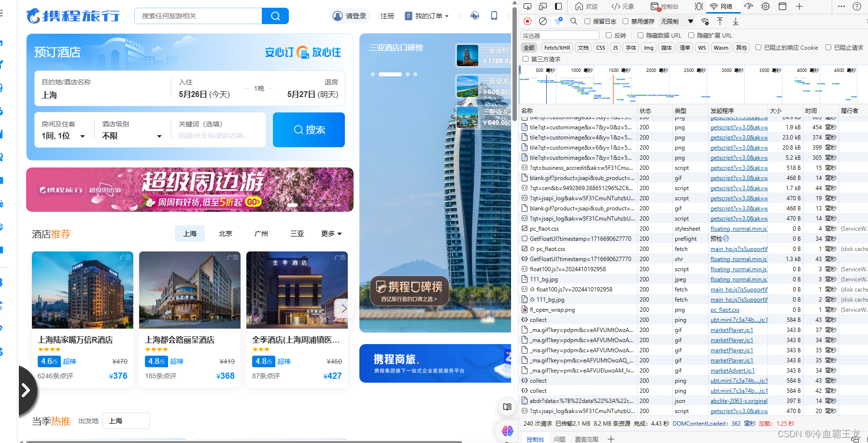The width and height of the screenshot is (868, 443).
Task: Check 已阻止的响应 Cookie checkbox
Action: click(x=758, y=47)
